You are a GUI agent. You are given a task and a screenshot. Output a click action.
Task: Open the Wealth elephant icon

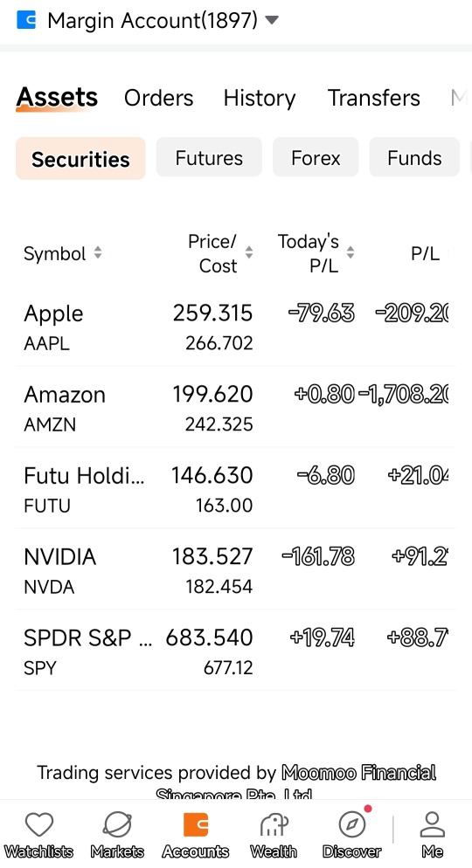coord(274,825)
